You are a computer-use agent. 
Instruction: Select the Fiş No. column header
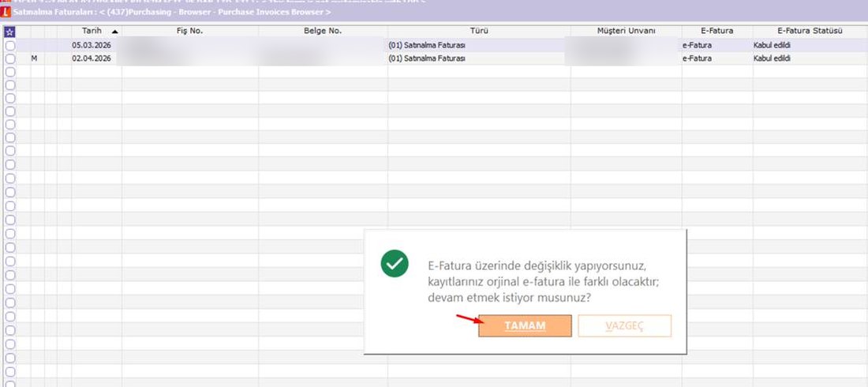tap(190, 31)
